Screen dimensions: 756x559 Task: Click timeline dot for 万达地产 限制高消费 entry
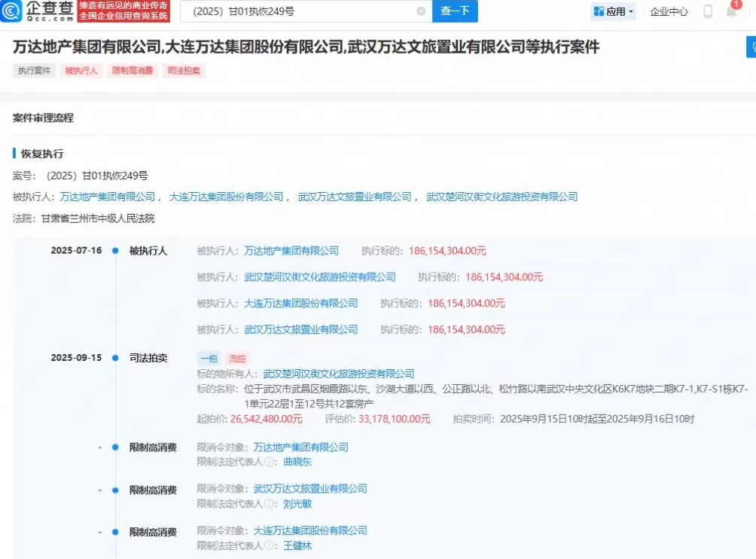115,448
